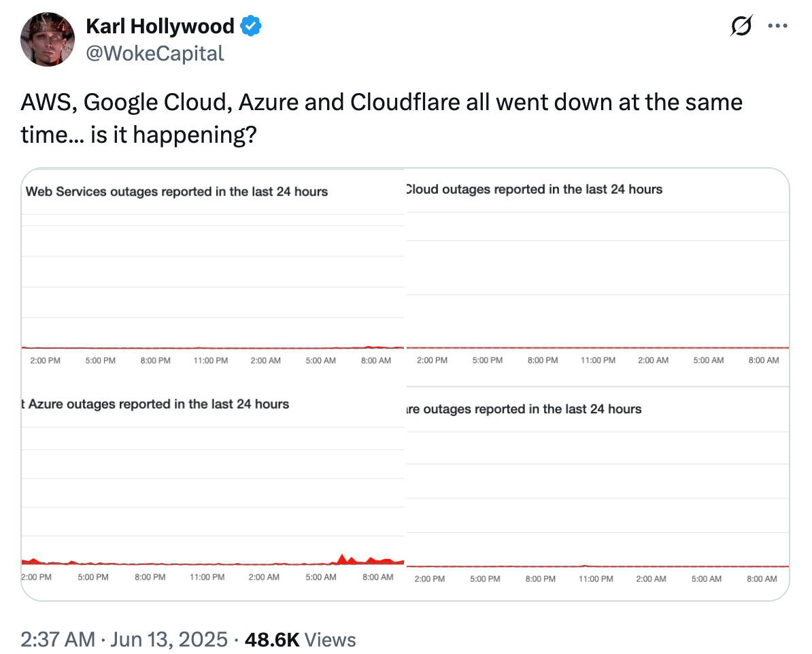This screenshot has width=812, height=654.
Task: Click 8:00 AM label on Web Services chart
Action: [376, 360]
